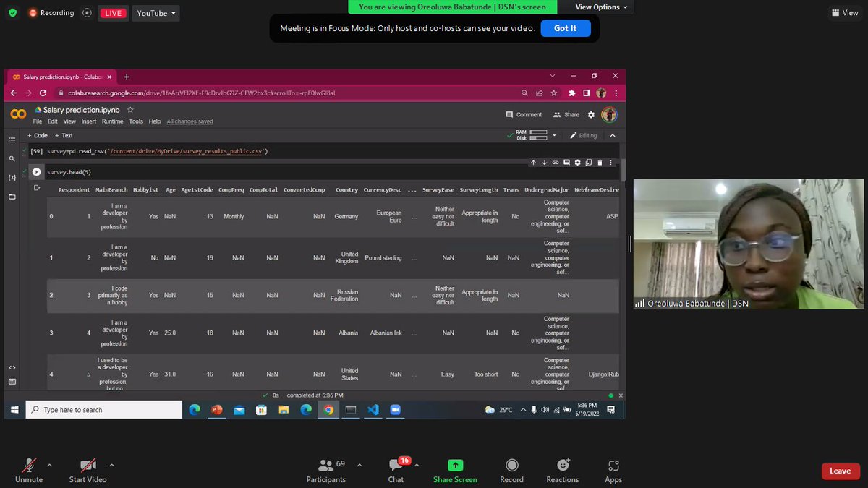
Task: Add a Code cell
Action: [x=38, y=135]
